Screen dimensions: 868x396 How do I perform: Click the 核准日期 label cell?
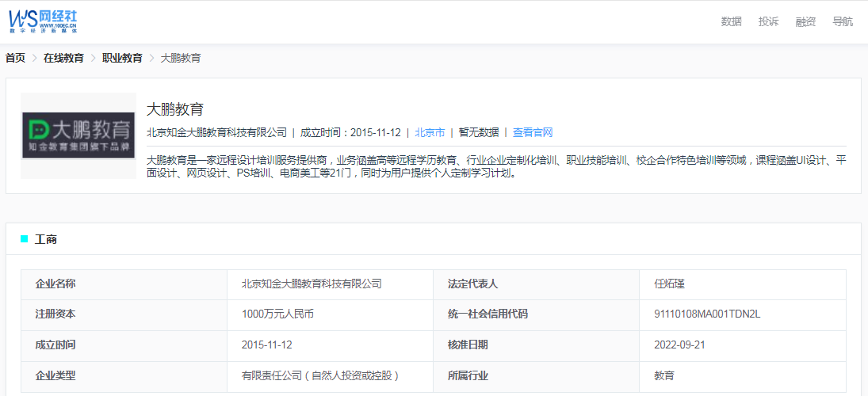coord(536,345)
